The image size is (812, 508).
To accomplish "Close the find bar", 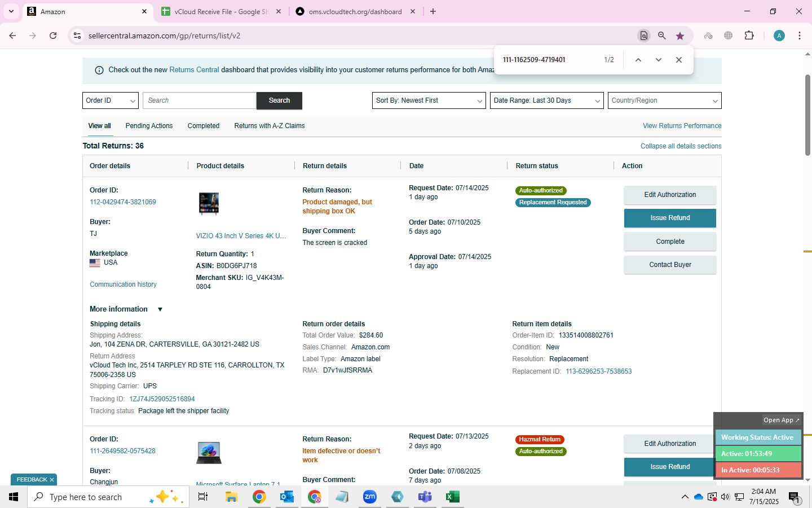I will pos(679,60).
